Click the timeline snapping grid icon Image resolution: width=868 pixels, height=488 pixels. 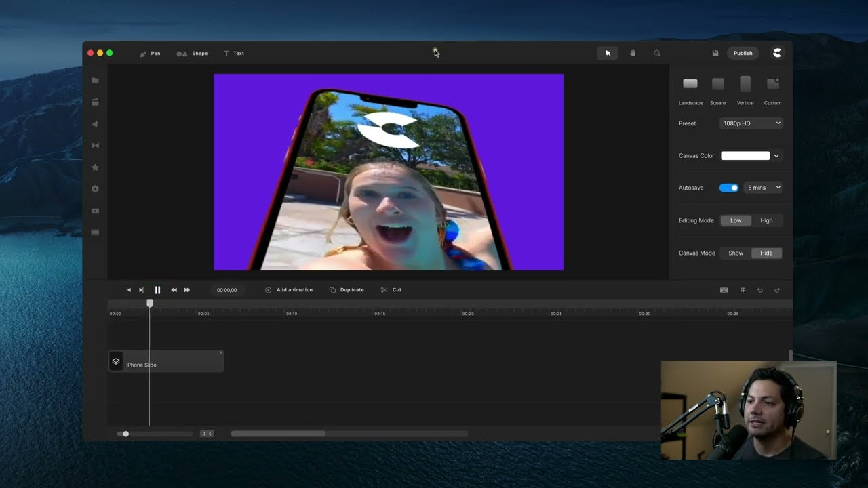tap(743, 290)
